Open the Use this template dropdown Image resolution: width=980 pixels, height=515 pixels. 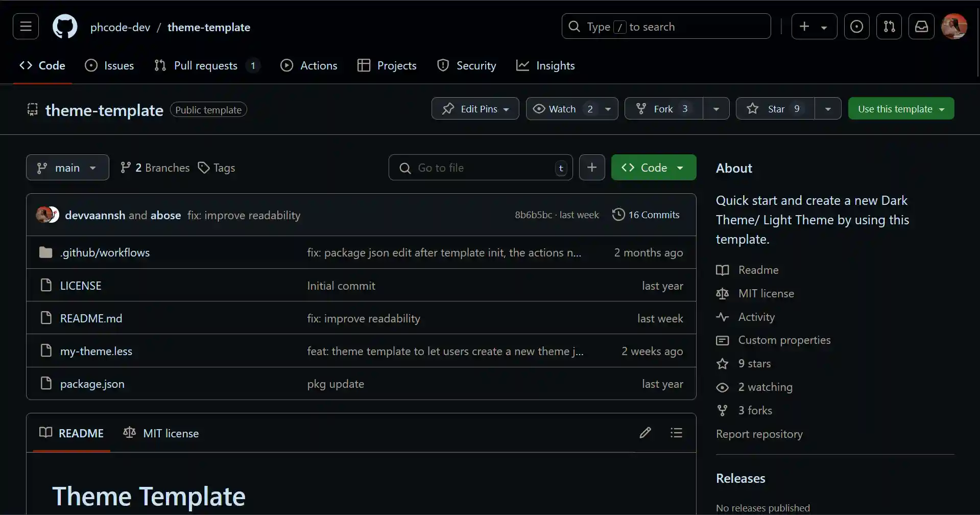pos(901,108)
